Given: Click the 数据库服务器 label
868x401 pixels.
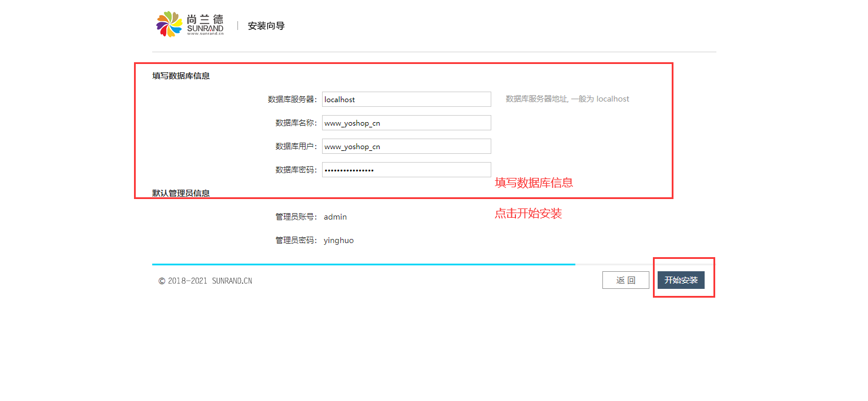Looking at the screenshot, I should [x=293, y=99].
